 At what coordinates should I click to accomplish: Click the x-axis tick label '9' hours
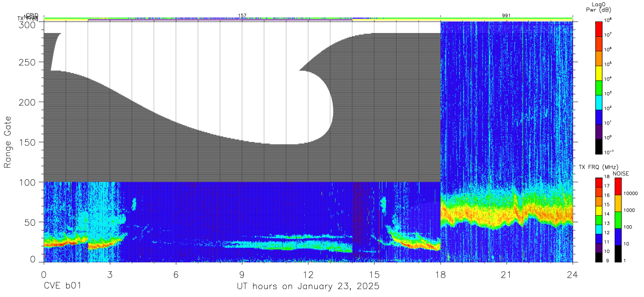(x=242, y=274)
